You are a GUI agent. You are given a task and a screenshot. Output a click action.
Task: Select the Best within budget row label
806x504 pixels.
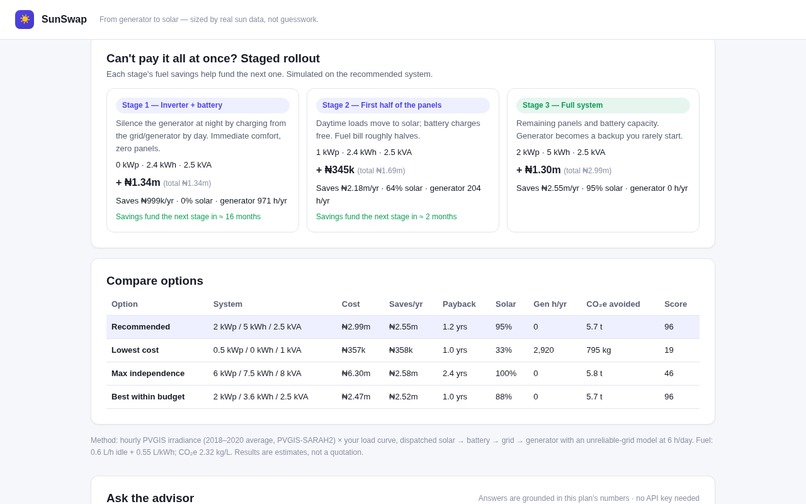[148, 397]
